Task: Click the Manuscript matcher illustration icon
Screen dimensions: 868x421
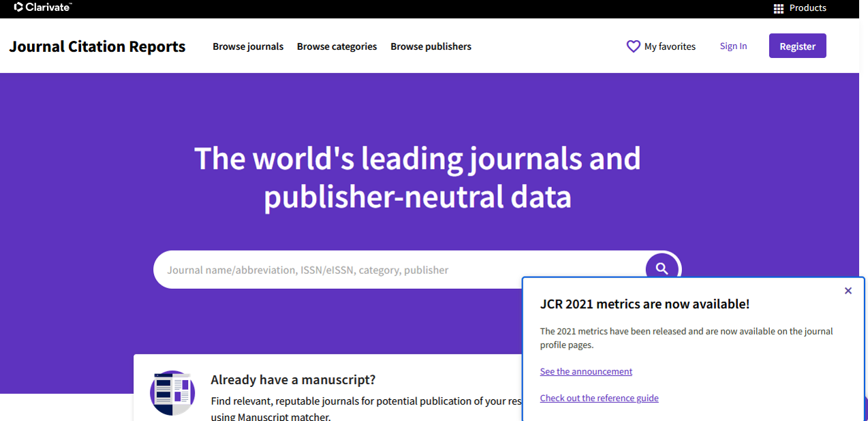Action: click(x=172, y=393)
